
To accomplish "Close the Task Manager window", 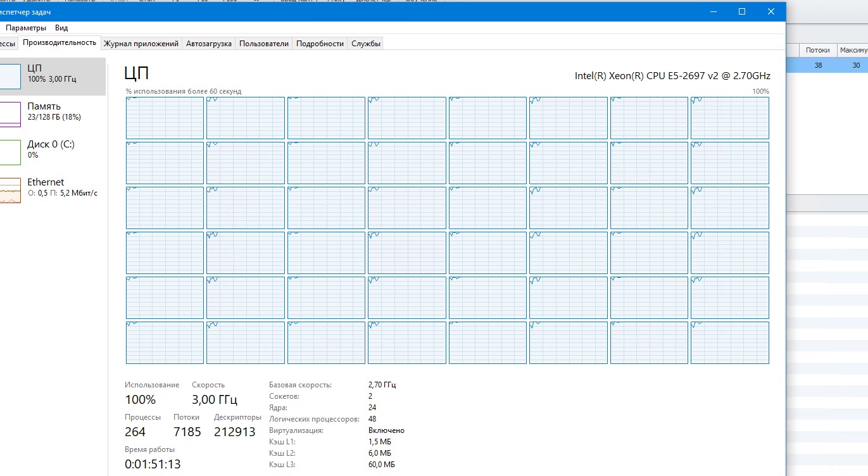I will [x=771, y=11].
